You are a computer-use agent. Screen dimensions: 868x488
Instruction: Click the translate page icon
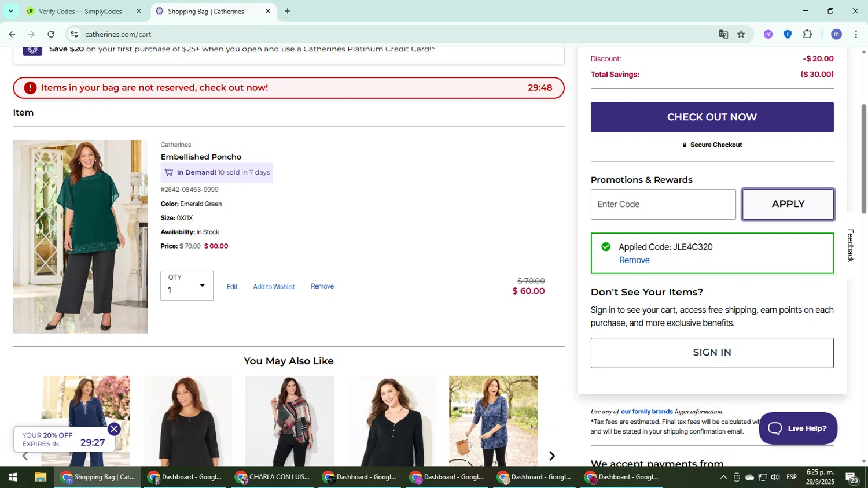723,34
